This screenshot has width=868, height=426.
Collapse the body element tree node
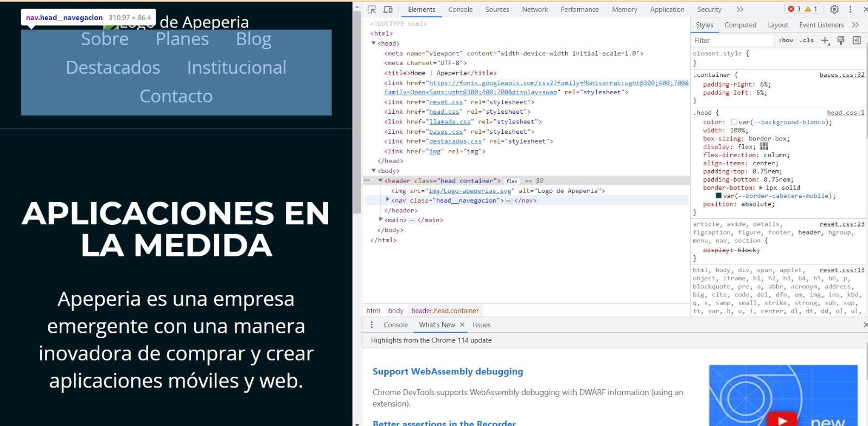click(x=373, y=171)
